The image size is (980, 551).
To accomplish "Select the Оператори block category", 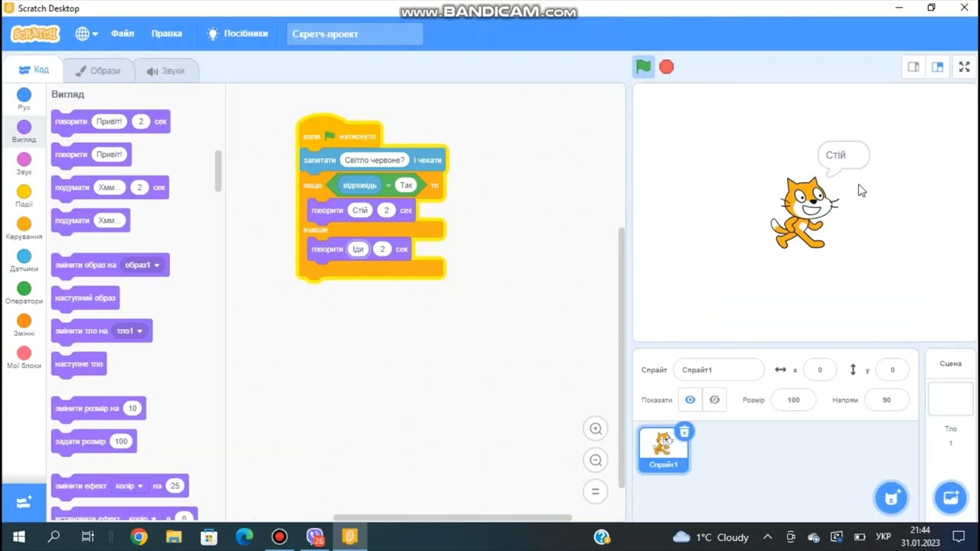I will [24, 293].
